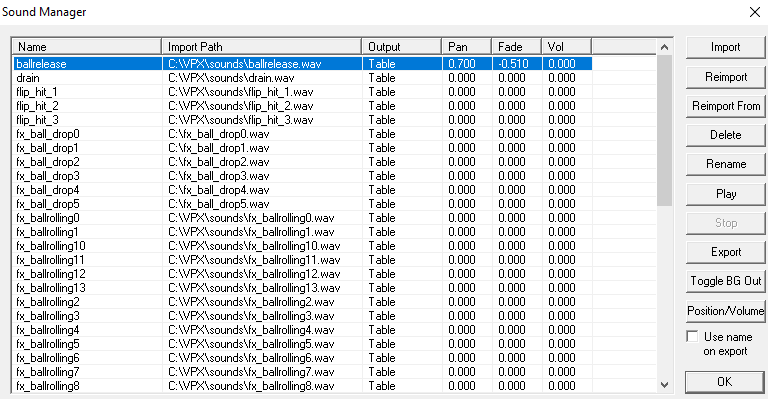Select the fx_ballrolling2 sound
The image size is (768, 399).
(303, 302)
